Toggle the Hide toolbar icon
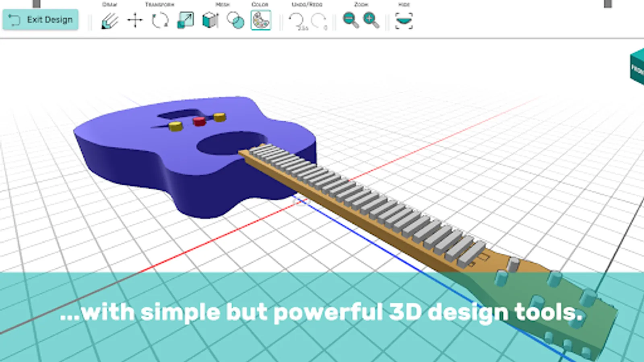The image size is (644, 362). pos(404,20)
